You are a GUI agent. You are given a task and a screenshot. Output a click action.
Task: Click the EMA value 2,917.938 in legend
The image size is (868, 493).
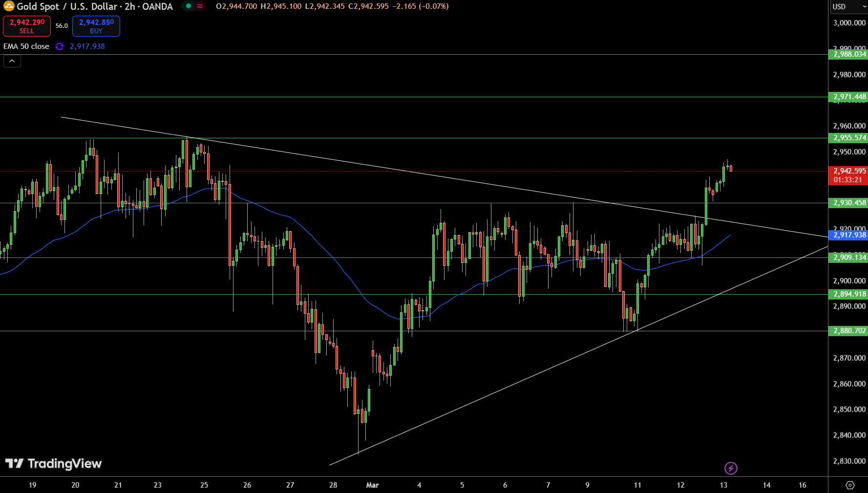(87, 46)
